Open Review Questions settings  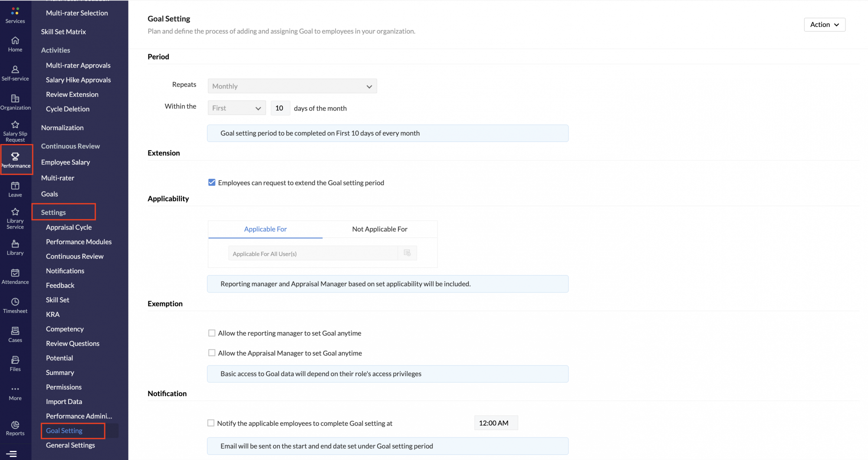72,343
